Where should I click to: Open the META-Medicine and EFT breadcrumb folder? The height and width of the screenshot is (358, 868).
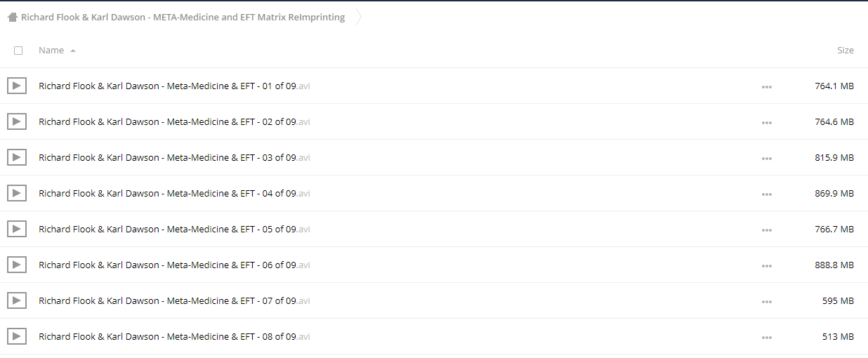coord(183,18)
